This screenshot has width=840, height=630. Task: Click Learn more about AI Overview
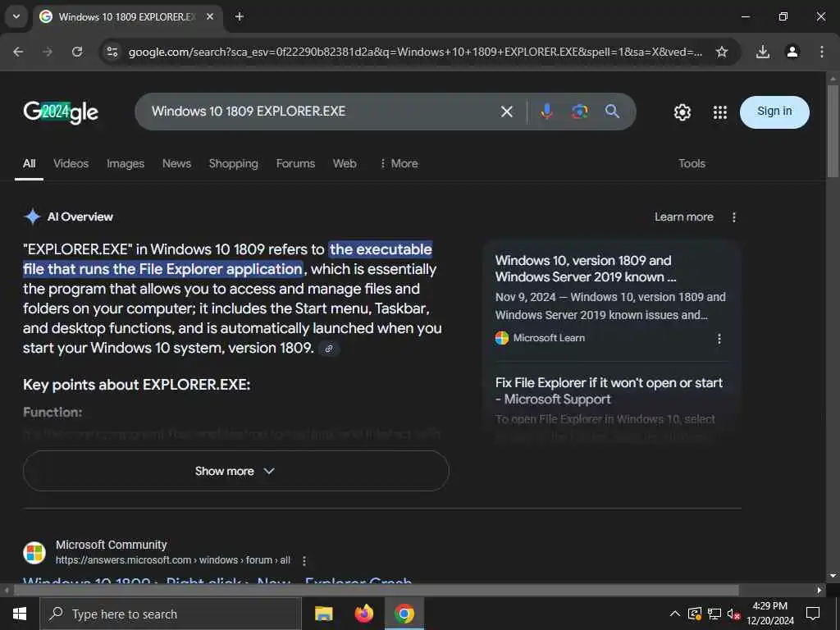pyautogui.click(x=683, y=217)
